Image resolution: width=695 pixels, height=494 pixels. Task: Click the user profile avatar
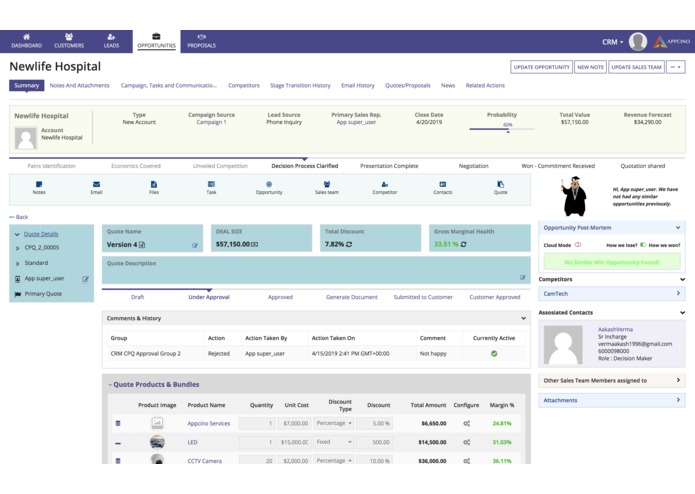(x=638, y=42)
